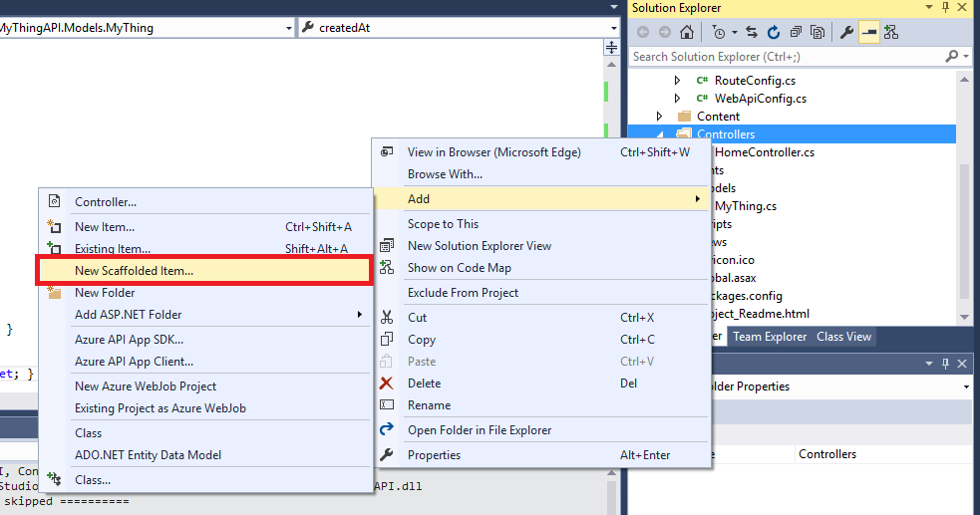The width and height of the screenshot is (980, 515).
Task: Choose Open Folder in File Explorer
Action: pos(480,430)
